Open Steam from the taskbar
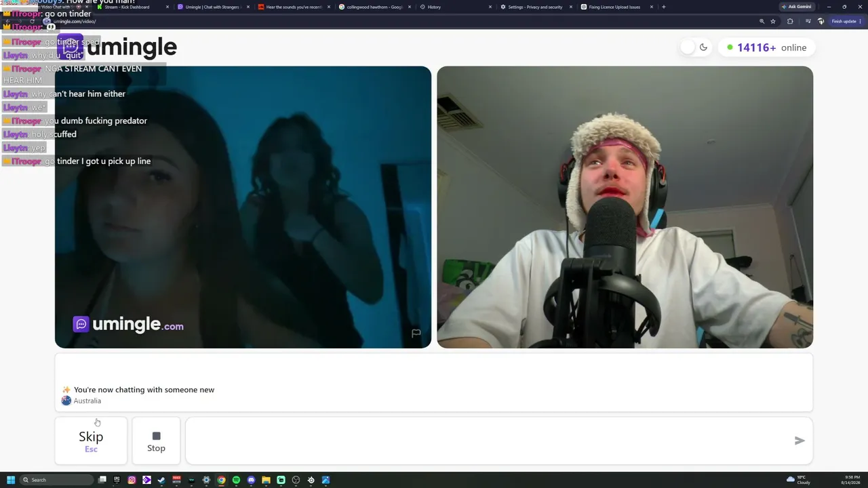This screenshot has height=488, width=868. click(x=161, y=480)
